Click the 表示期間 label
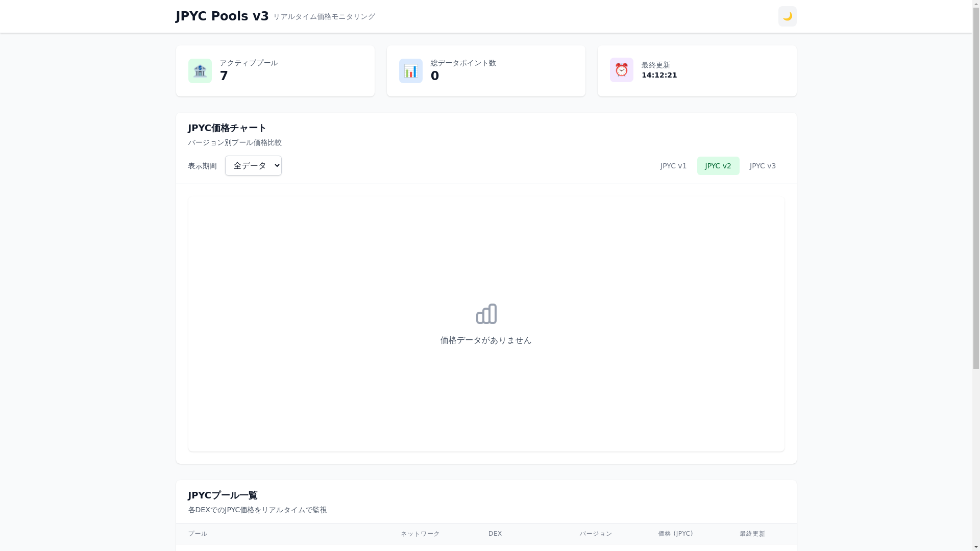The width and height of the screenshot is (980, 551). (x=202, y=166)
